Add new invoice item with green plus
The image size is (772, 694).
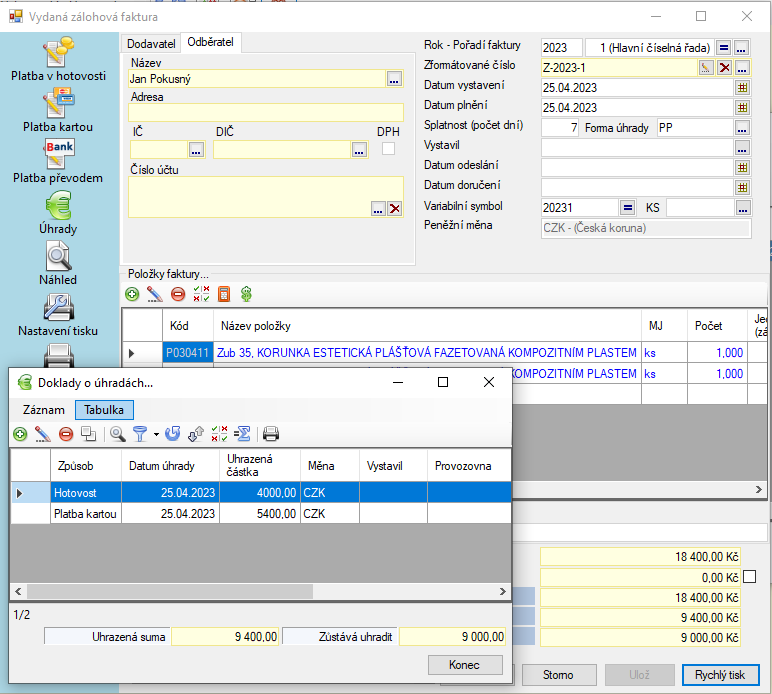click(x=132, y=294)
